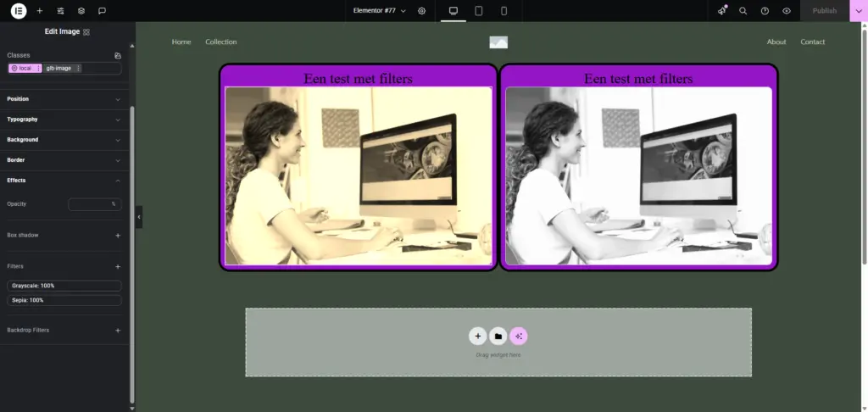
Task: Click the Opacity input field
Action: (95, 204)
